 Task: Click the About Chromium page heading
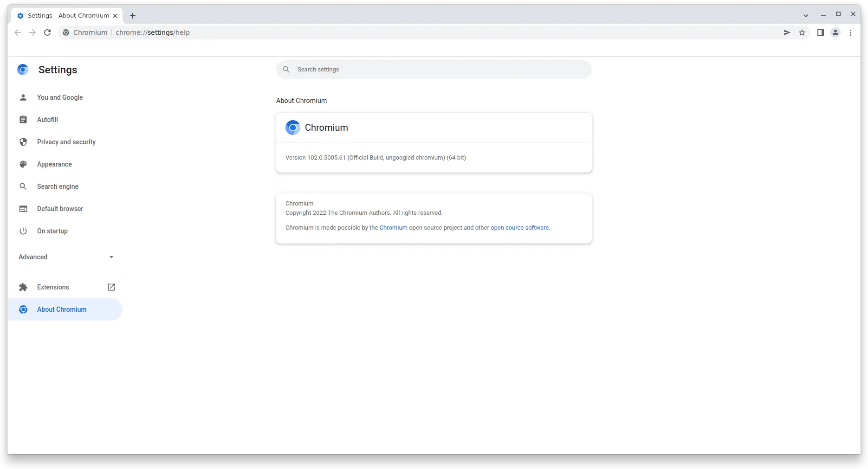301,101
